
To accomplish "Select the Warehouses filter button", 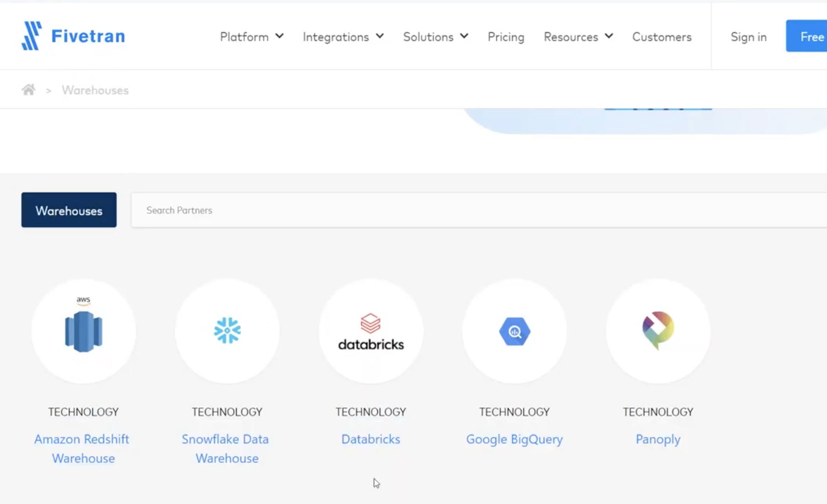I will 69,210.
